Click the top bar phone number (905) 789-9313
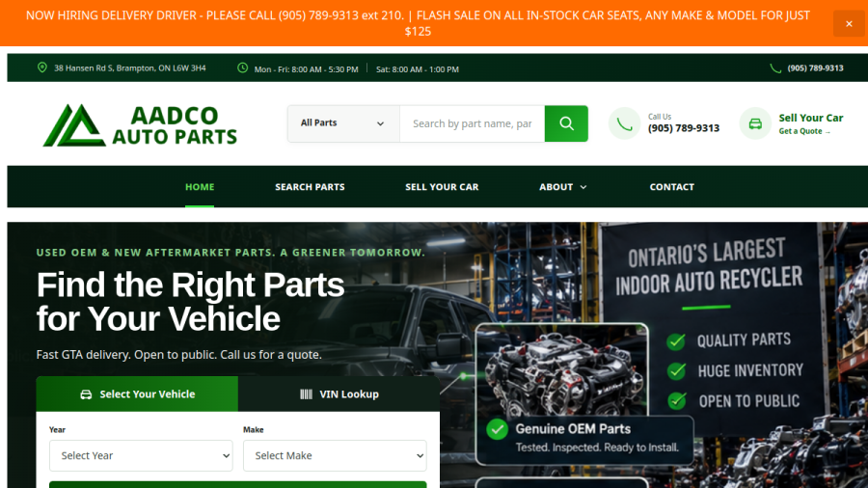 pyautogui.click(x=815, y=68)
